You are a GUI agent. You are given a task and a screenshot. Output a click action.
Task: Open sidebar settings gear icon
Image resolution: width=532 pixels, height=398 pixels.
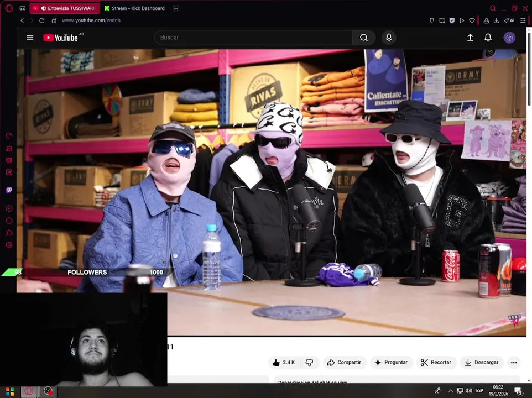(x=9, y=245)
